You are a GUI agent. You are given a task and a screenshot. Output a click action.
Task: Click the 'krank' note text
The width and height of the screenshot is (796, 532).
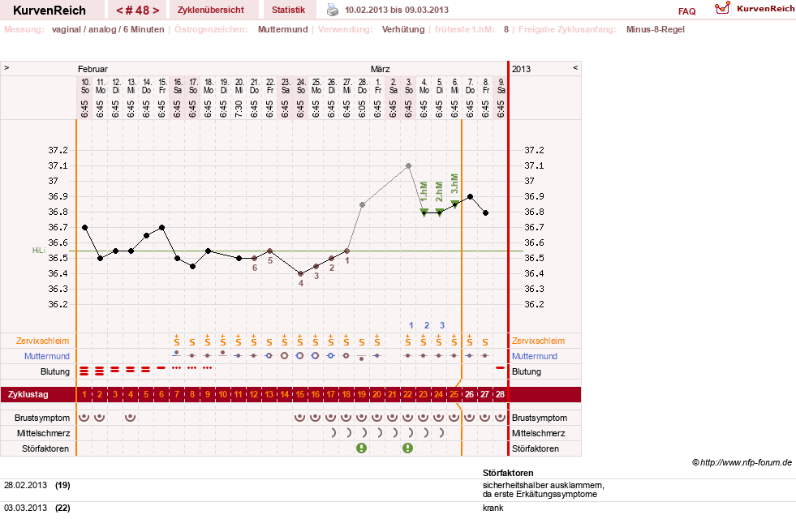(493, 508)
